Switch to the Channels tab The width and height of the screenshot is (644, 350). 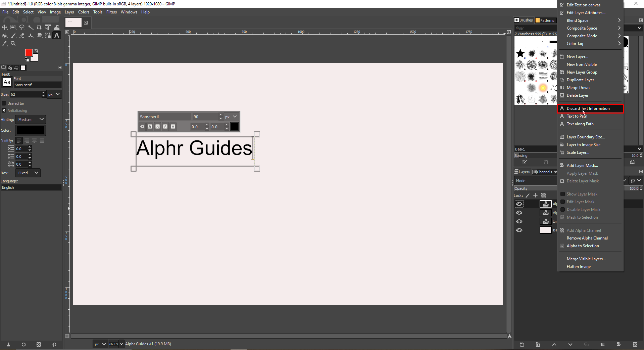[x=542, y=172]
